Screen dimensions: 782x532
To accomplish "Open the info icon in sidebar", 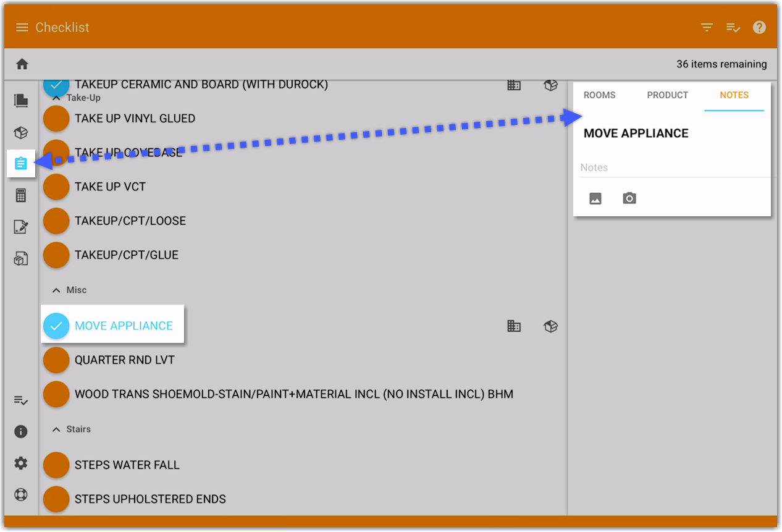I will (21, 431).
